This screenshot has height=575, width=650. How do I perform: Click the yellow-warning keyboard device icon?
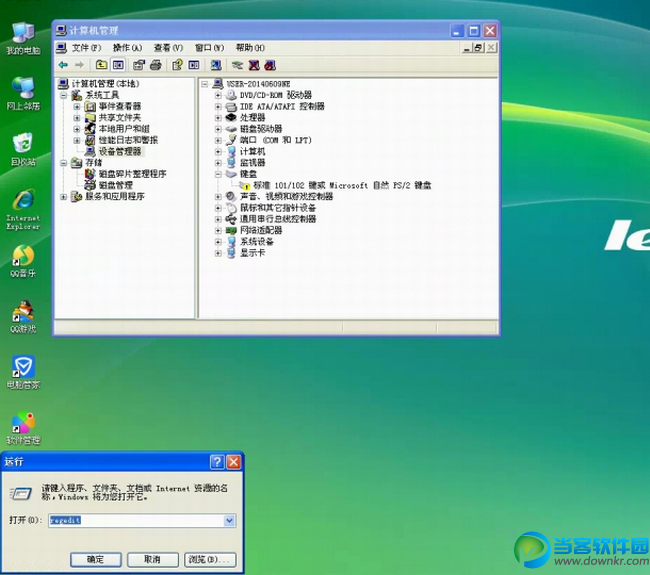tap(245, 185)
